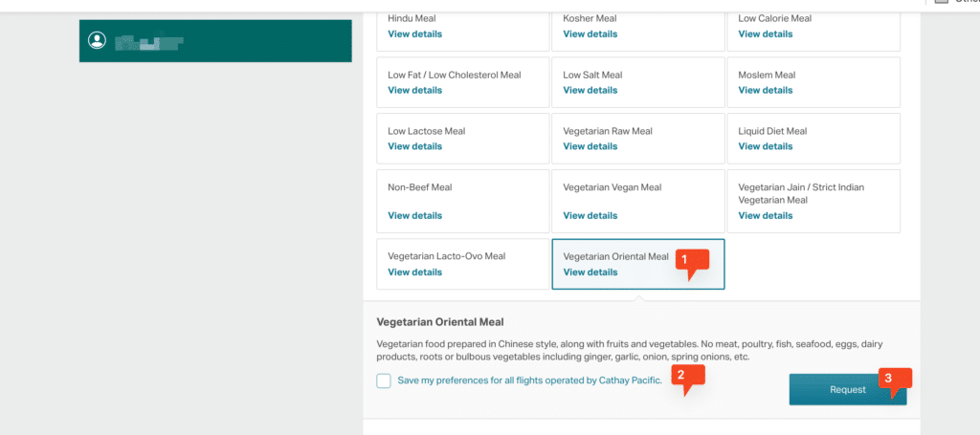
Task: View details of Vegetarian Lacto-Ovo Meal
Action: pos(415,272)
